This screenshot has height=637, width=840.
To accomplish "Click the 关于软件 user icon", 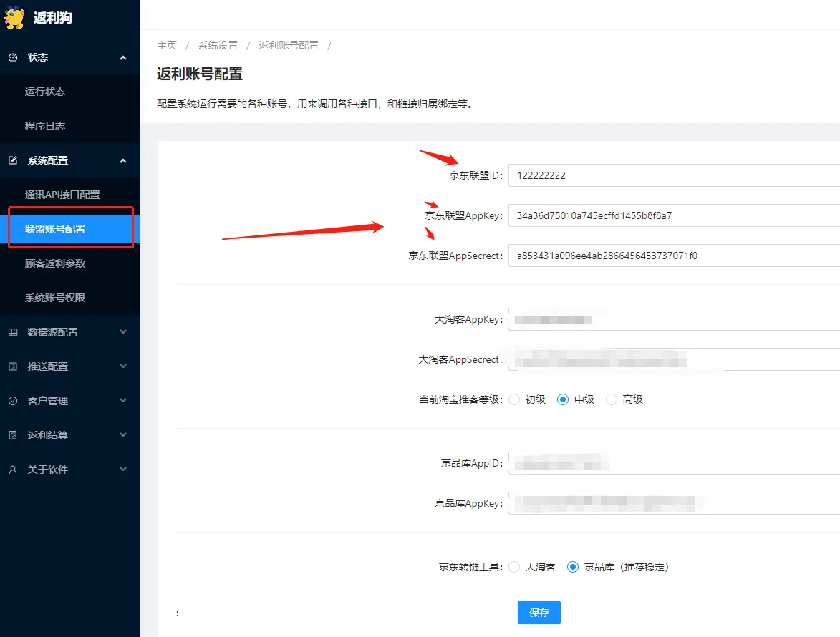I will coord(13,470).
